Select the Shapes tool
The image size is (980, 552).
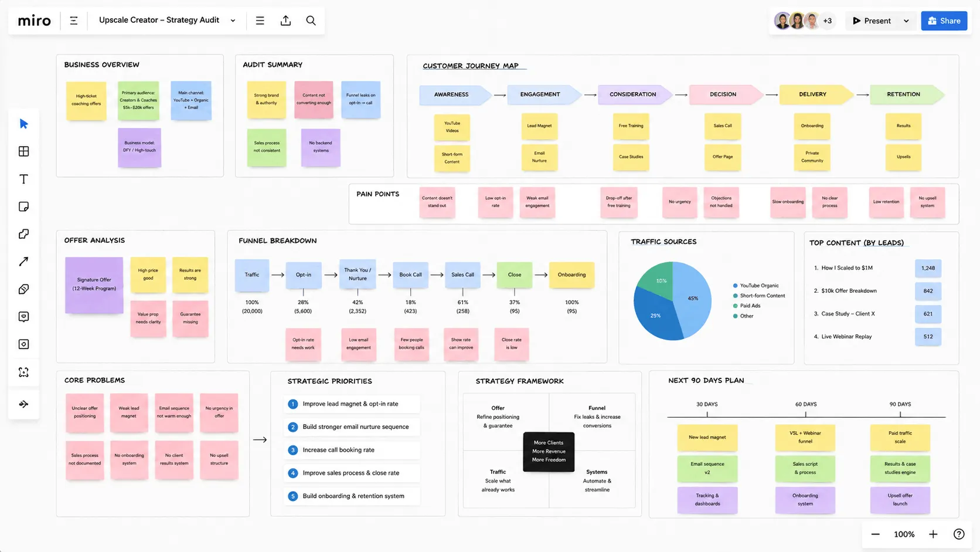23,234
